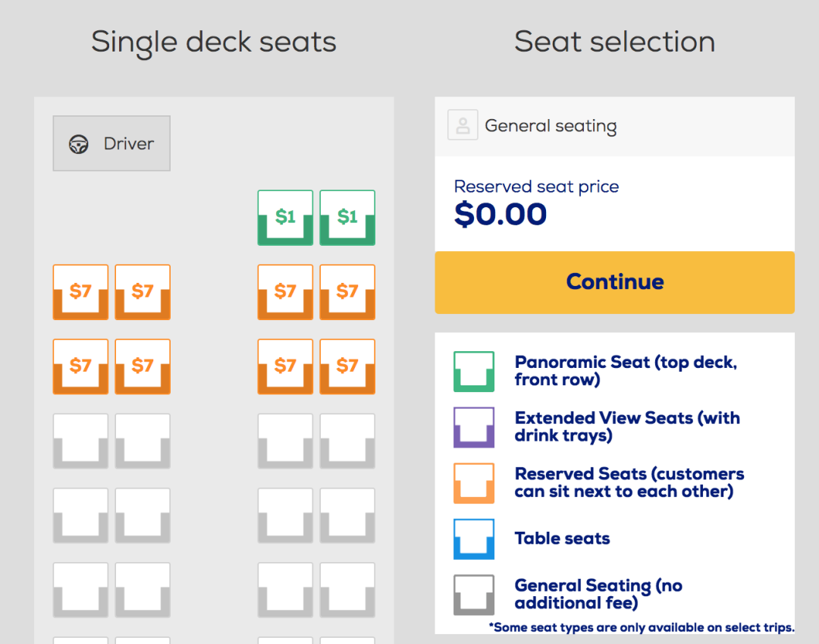Screen dimensions: 819x644
Task: Click the Reserved seat price $0.00 amount
Action: click(x=500, y=215)
